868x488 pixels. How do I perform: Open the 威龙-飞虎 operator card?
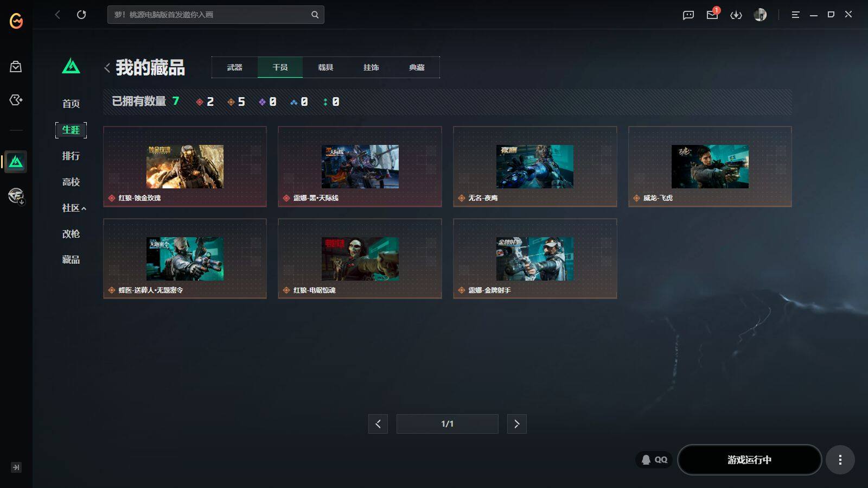[x=710, y=167]
